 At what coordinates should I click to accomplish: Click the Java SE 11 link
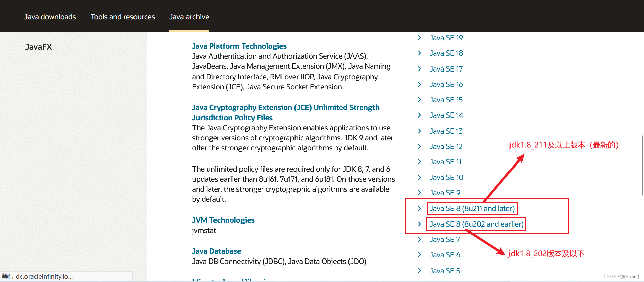(x=445, y=162)
